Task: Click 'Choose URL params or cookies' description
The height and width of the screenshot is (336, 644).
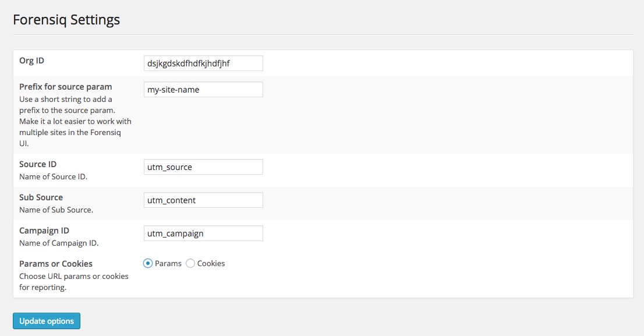Action: pos(74,282)
